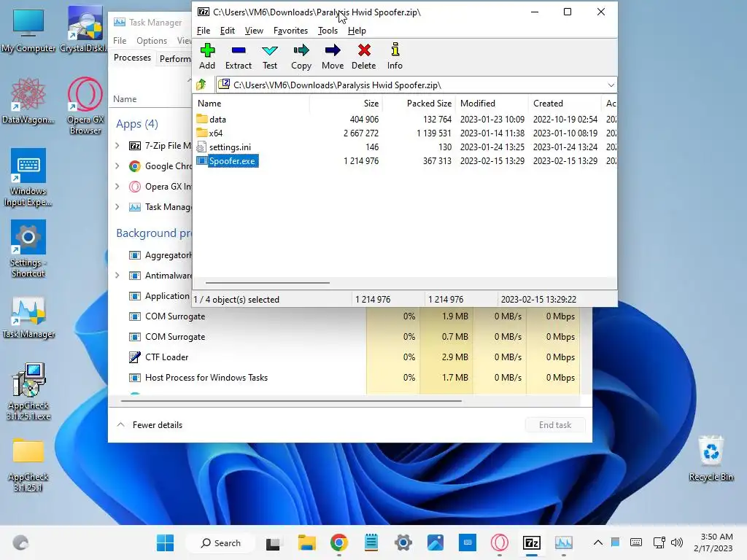This screenshot has width=747, height=560.
Task: Open Task Manager's File menu
Action: (x=120, y=41)
